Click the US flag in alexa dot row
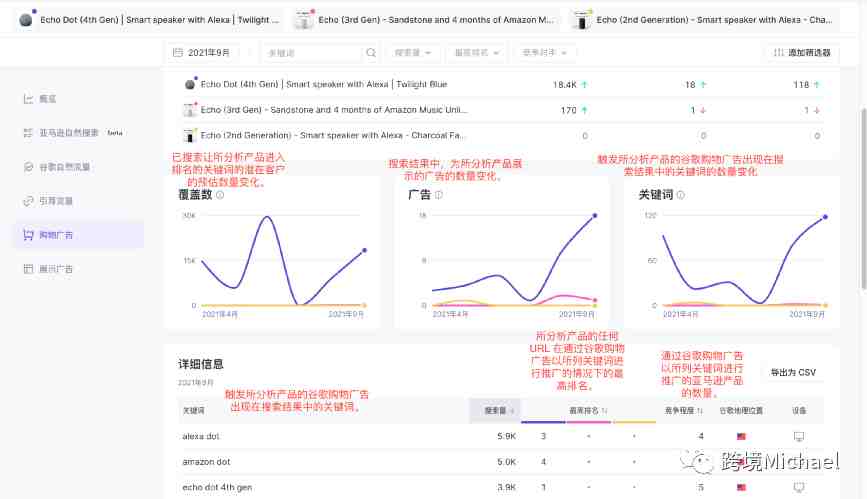This screenshot has width=867, height=499. [x=742, y=436]
